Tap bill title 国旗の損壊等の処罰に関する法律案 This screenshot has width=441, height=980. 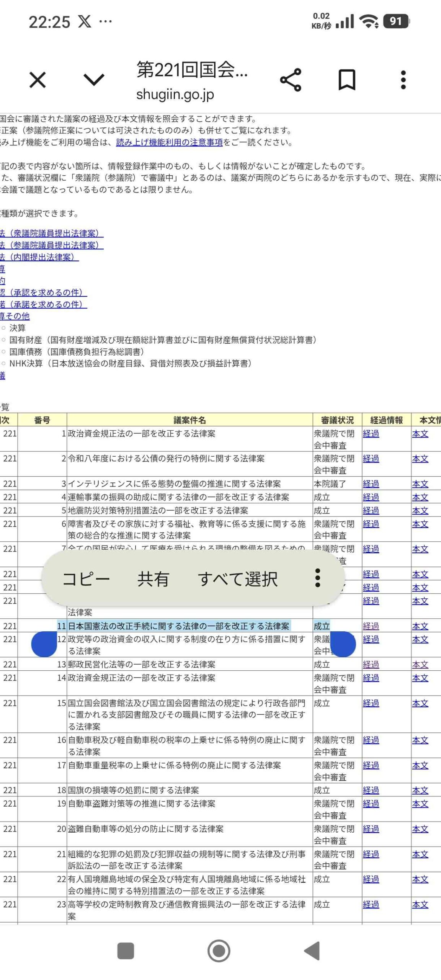click(134, 790)
